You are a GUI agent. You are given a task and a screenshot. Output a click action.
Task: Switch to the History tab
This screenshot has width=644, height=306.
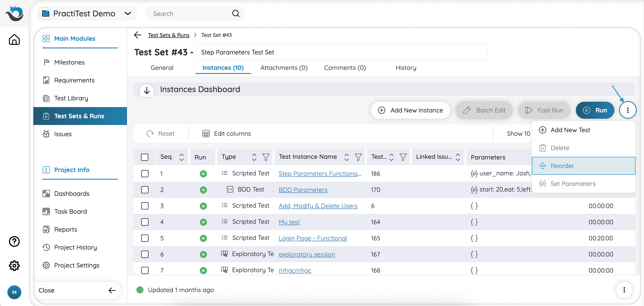(406, 68)
